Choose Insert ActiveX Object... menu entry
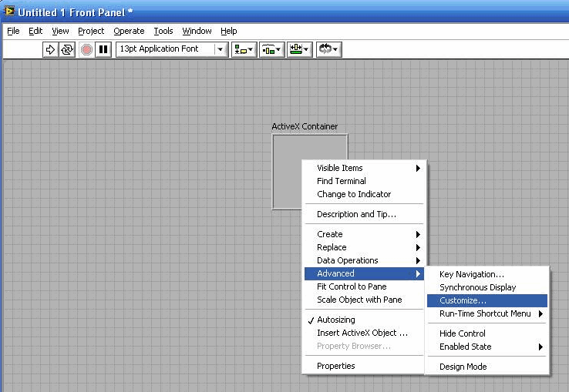This screenshot has height=392, width=569. click(362, 333)
